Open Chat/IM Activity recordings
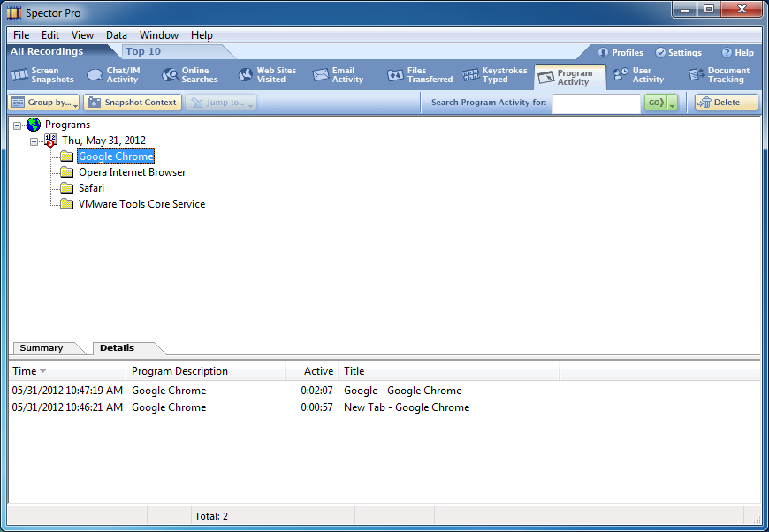769x532 pixels. pyautogui.click(x=114, y=75)
